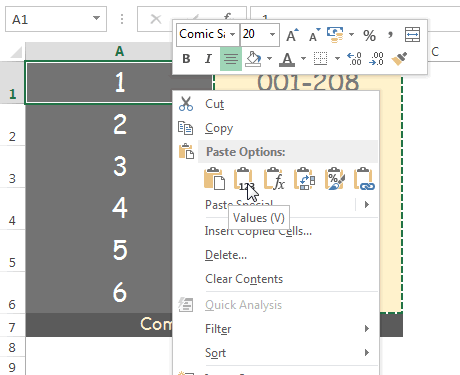Apply Accounting Number Format icon

tap(335, 35)
